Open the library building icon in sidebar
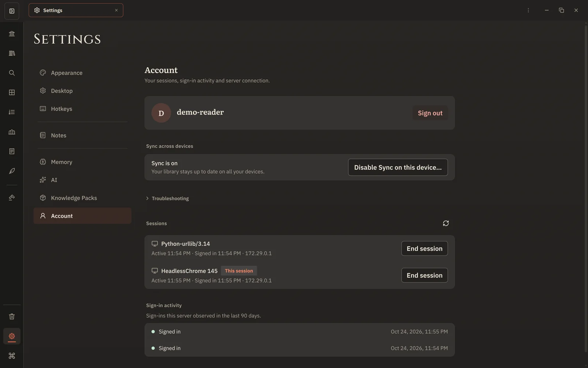Screen dimensions: 588x368 coord(12,34)
